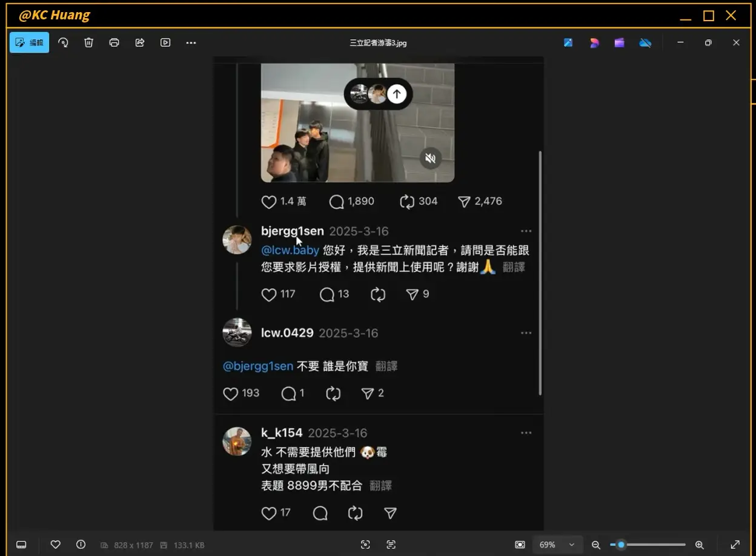Click the image dimensions 828 x 1187 text

[133, 545]
